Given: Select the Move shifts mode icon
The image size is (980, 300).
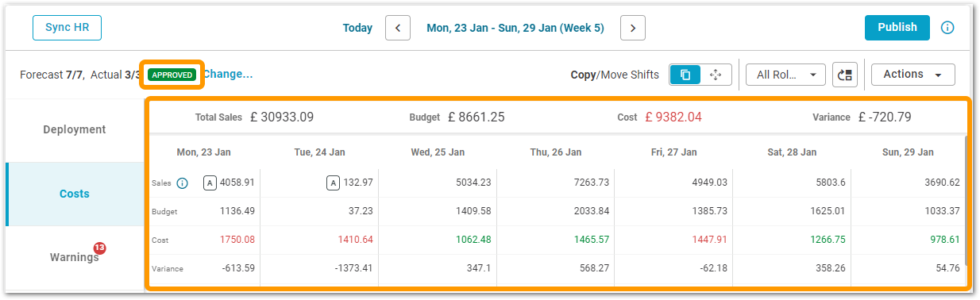Looking at the screenshot, I should (716, 75).
